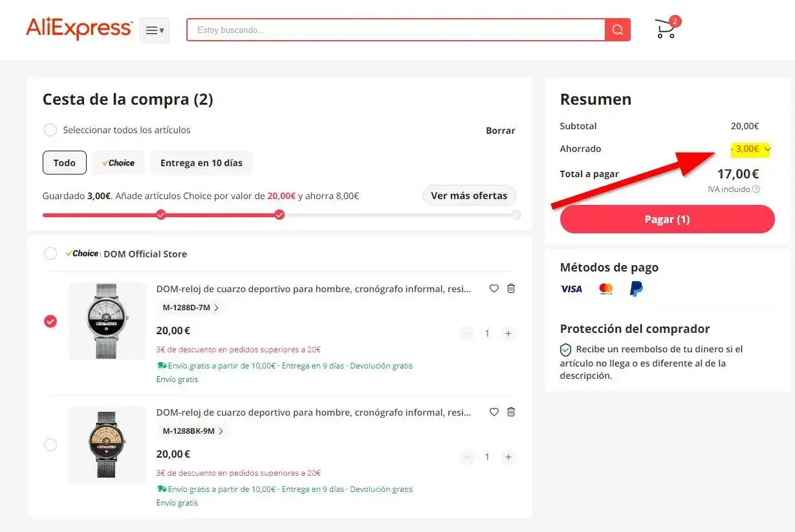This screenshot has width=795, height=532.
Task: Click the 3€ discount note under M-1288BK-9M
Action: 239,473
